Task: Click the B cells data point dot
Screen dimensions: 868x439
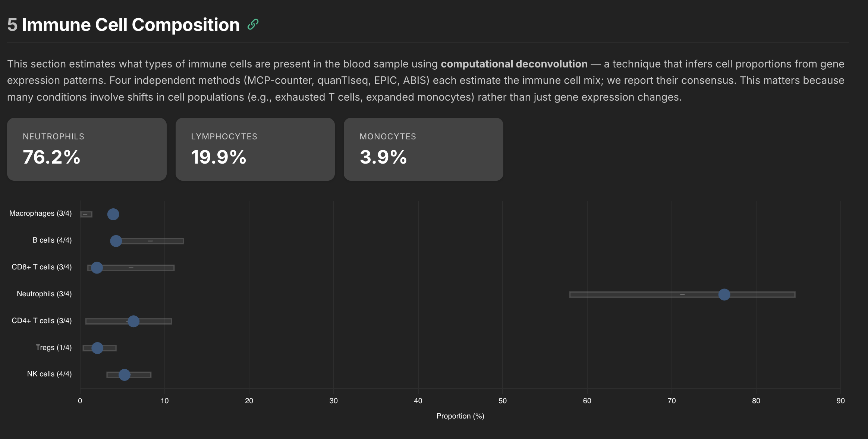Action: coord(116,241)
